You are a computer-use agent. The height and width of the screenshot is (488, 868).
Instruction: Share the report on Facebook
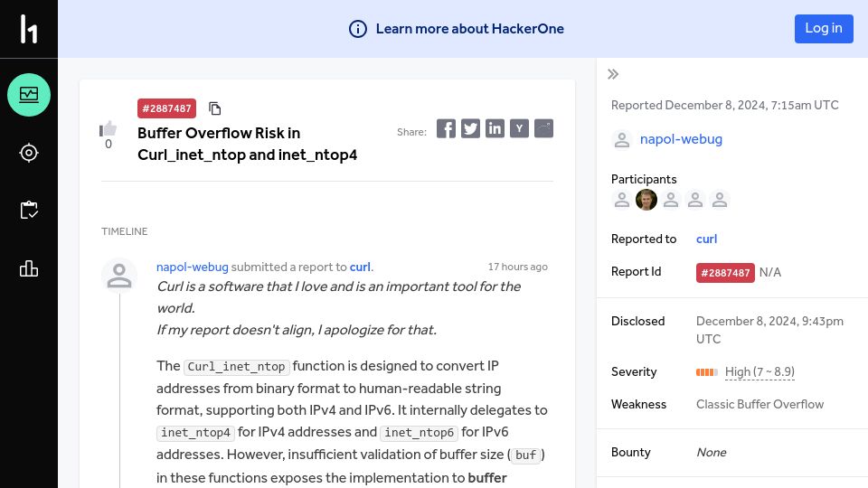446,128
